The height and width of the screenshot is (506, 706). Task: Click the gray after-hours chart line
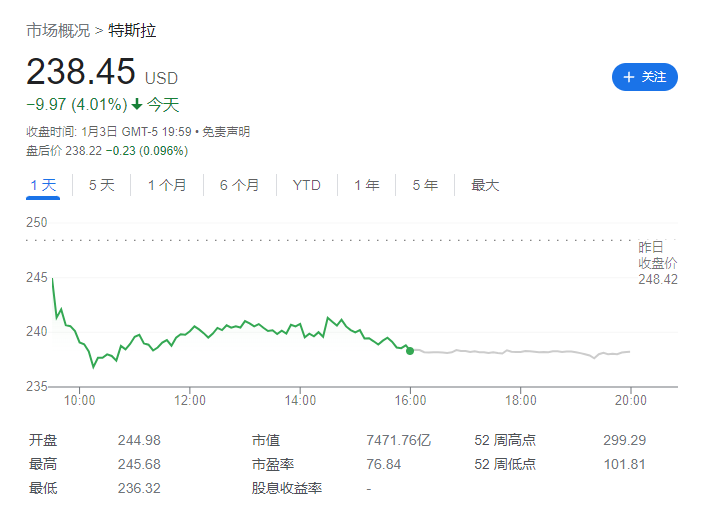(x=520, y=351)
